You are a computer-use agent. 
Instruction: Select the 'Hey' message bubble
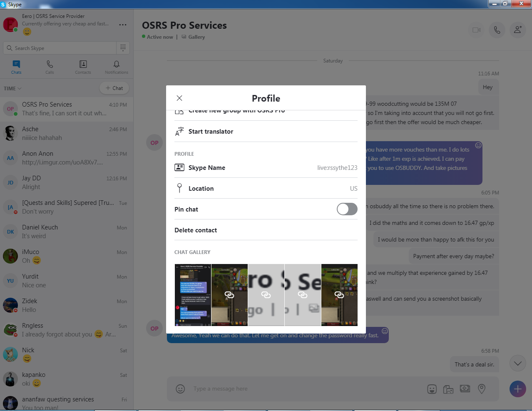[488, 87]
